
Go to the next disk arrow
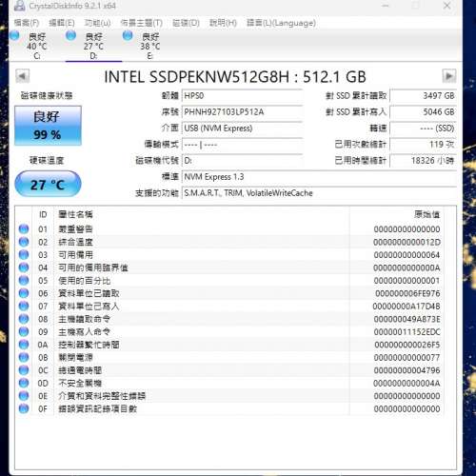[x=449, y=76]
